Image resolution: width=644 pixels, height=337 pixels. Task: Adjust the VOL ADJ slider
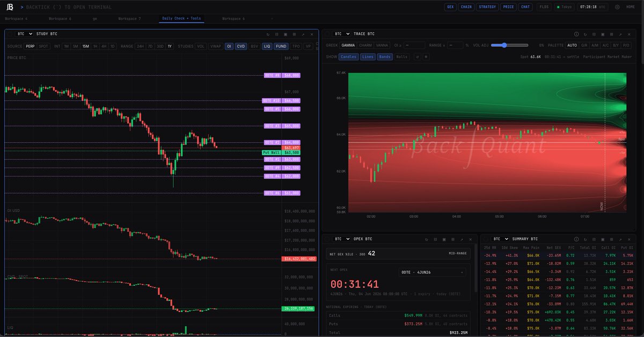(x=509, y=46)
